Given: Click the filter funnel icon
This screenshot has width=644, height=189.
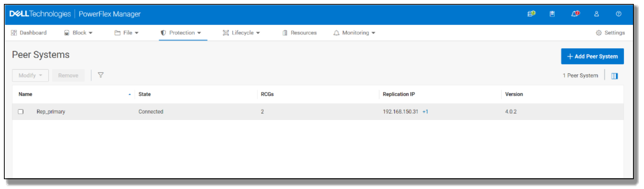Looking at the screenshot, I should (101, 75).
